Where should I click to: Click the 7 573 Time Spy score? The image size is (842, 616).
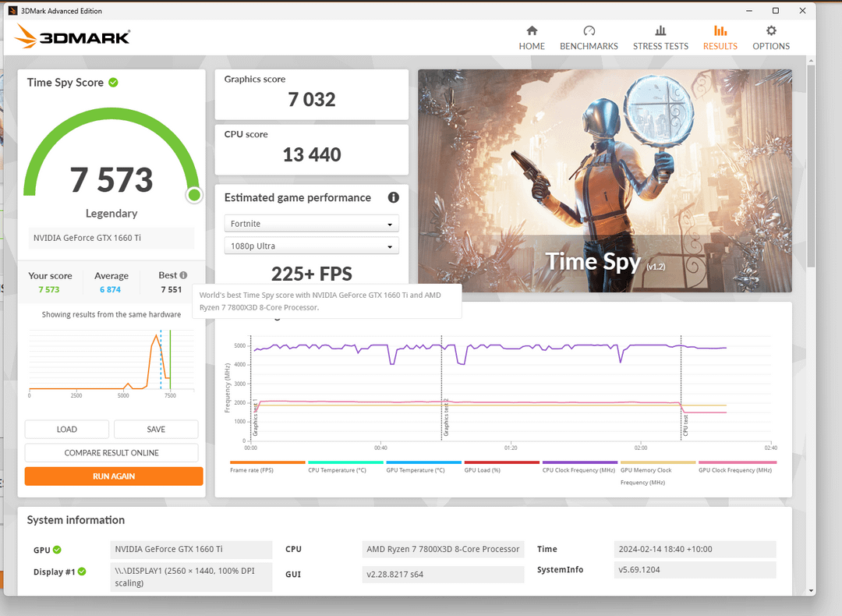111,180
